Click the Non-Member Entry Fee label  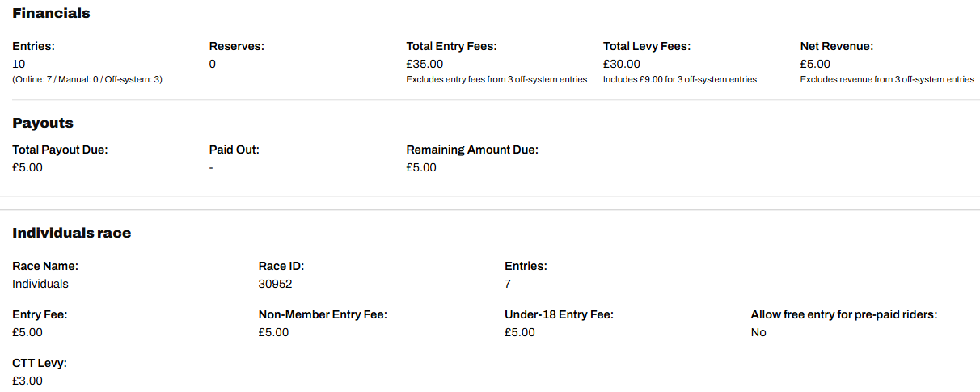(323, 314)
